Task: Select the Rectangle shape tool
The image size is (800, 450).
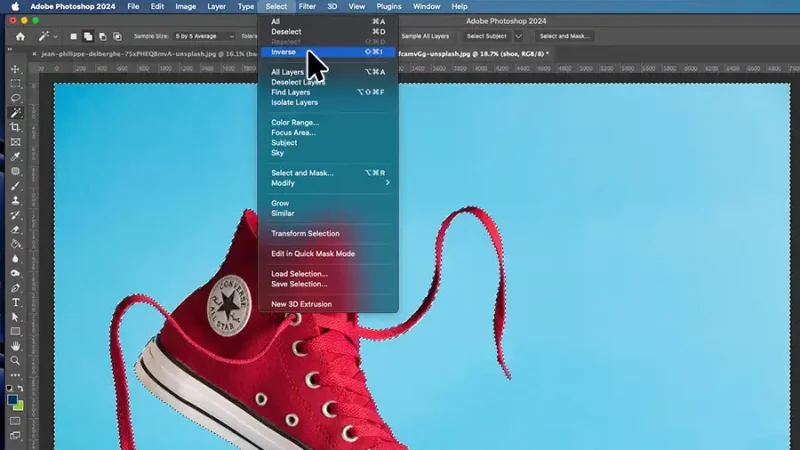Action: pyautogui.click(x=15, y=332)
